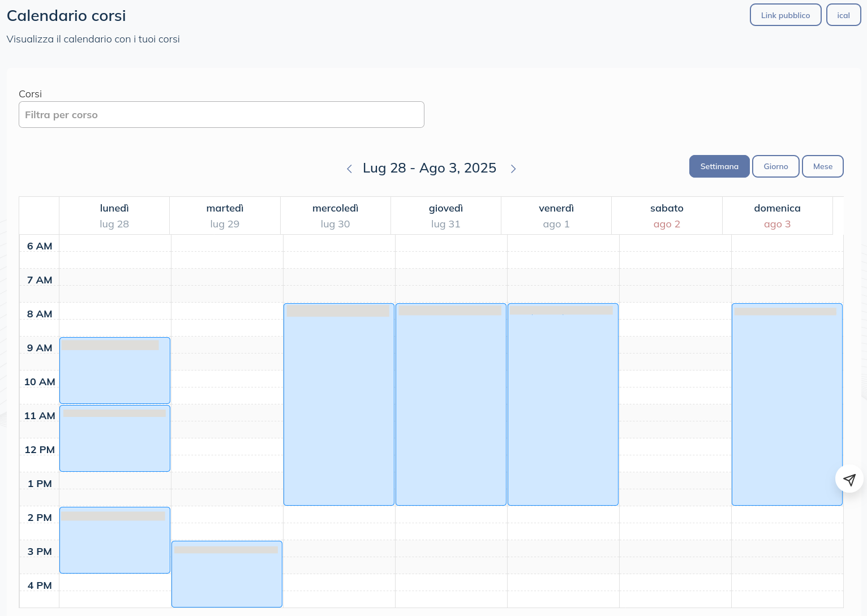
Task: Switch to Giorno view
Action: (x=775, y=166)
